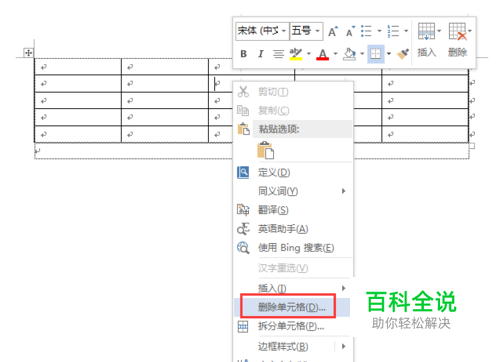This screenshot has height=362, width=500.
Task: Click the paste option clipboard icon
Action: click(266, 150)
